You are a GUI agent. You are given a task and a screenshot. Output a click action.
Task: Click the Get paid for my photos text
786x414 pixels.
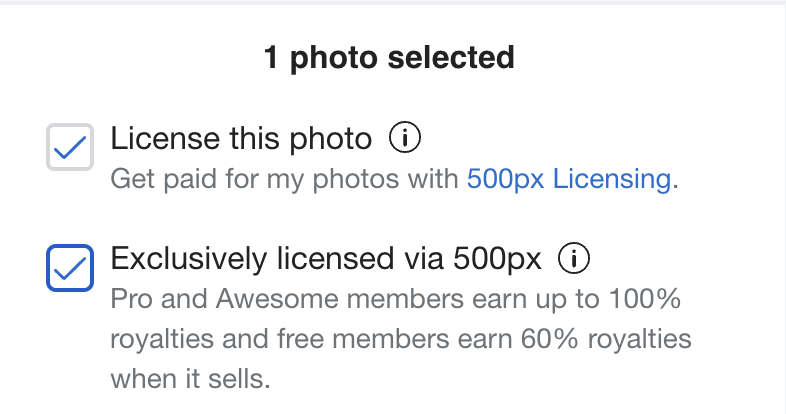click(284, 178)
